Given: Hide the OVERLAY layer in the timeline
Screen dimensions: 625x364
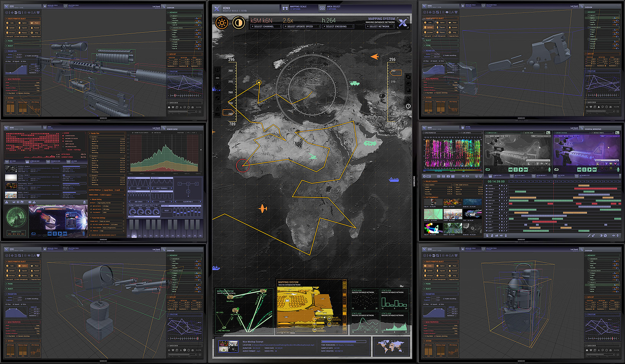Looking at the screenshot, I should point(486,210).
